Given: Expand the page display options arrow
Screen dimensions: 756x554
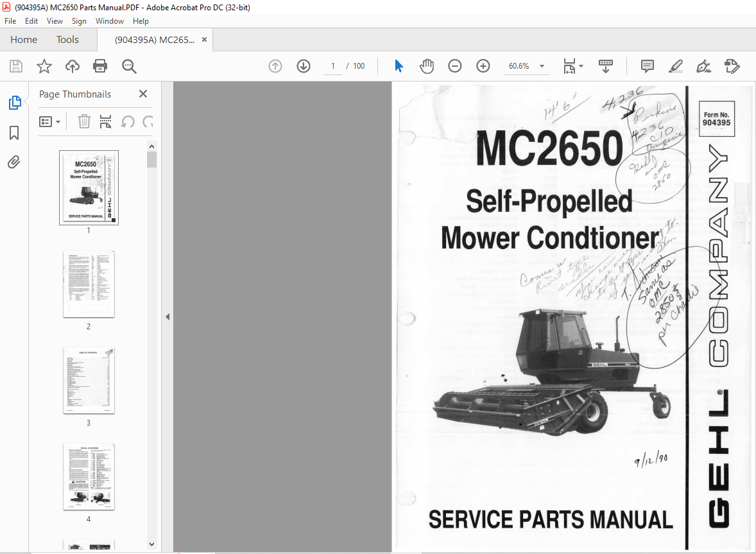Looking at the screenshot, I should (x=581, y=66).
